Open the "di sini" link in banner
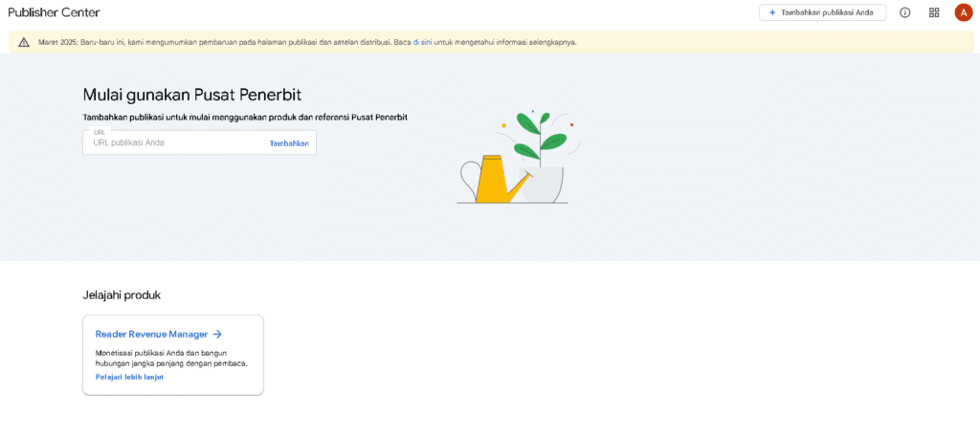The height and width of the screenshot is (434, 980). (x=422, y=42)
